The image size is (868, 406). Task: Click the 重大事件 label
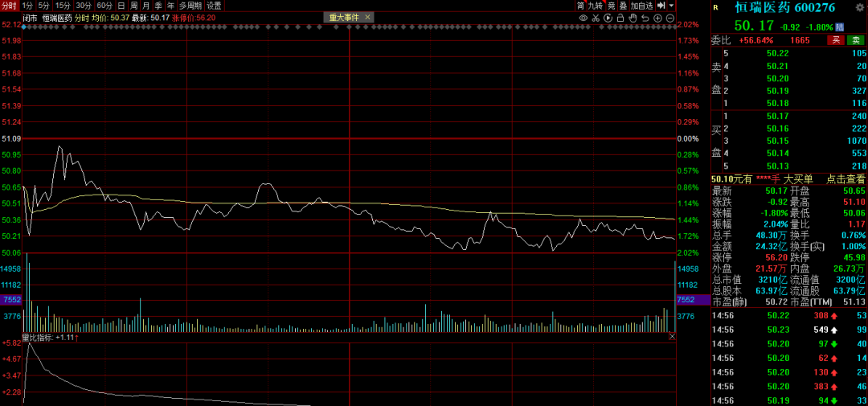tap(344, 17)
